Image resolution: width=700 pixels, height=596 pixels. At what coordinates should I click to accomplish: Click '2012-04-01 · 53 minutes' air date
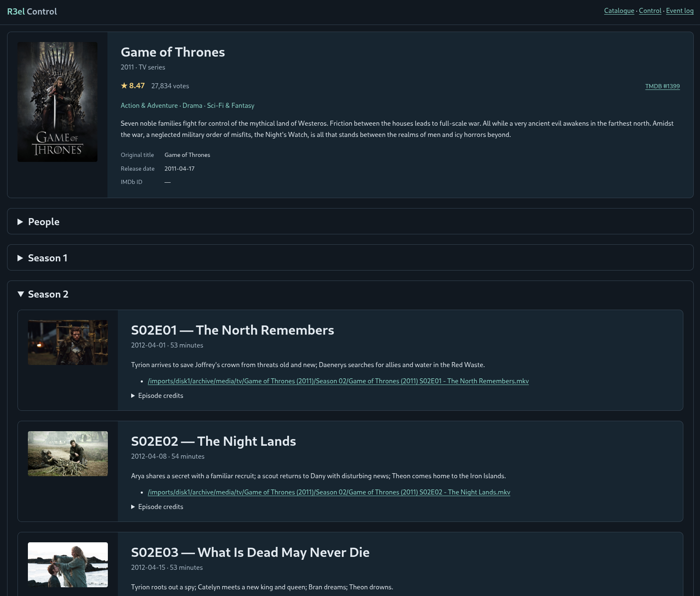[x=167, y=345]
